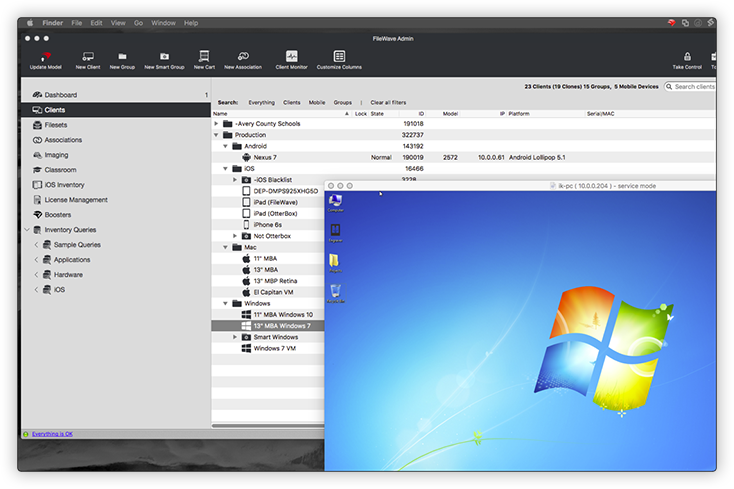
Task: Sort by the Name column header
Action: click(x=281, y=114)
